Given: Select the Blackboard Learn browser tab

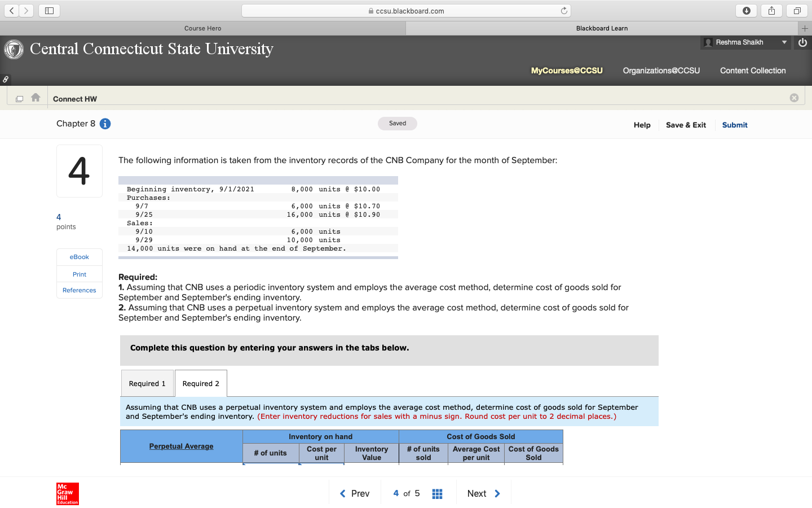Looking at the screenshot, I should point(601,28).
